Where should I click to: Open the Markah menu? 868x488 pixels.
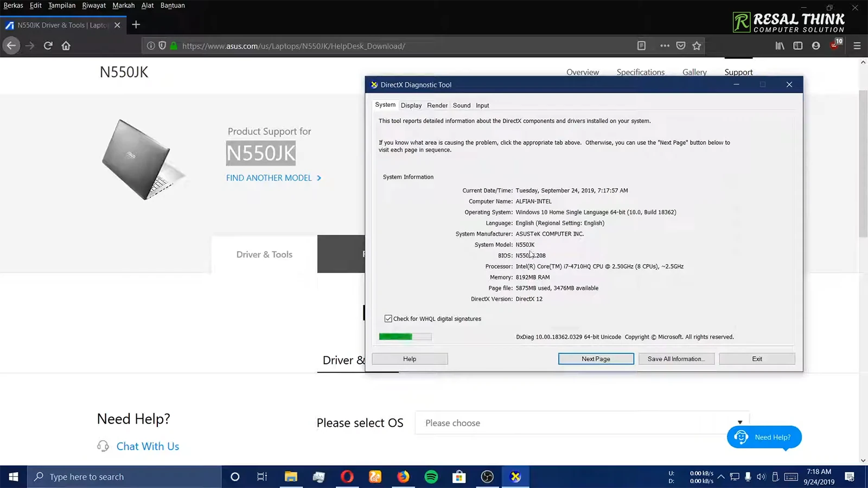click(x=124, y=5)
